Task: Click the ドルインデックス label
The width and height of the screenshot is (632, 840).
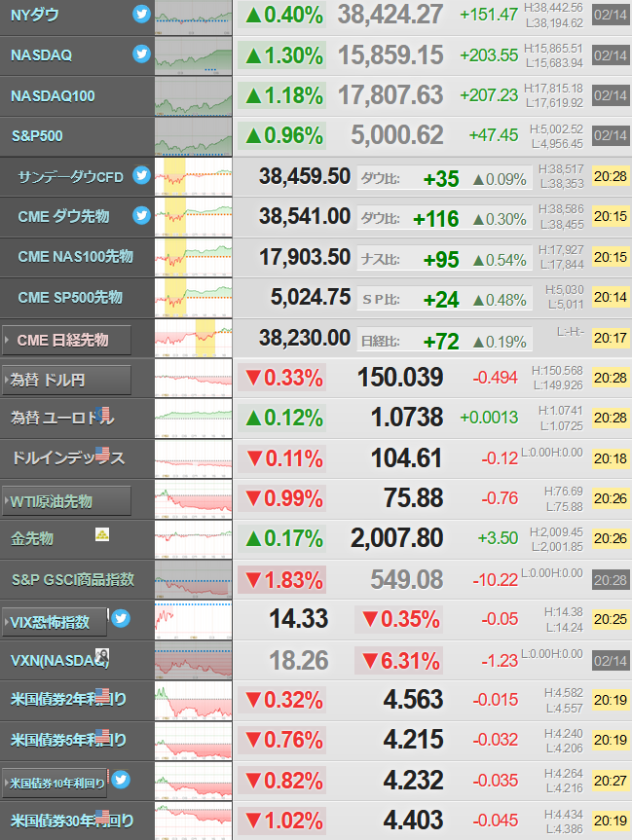Action: [x=68, y=458]
